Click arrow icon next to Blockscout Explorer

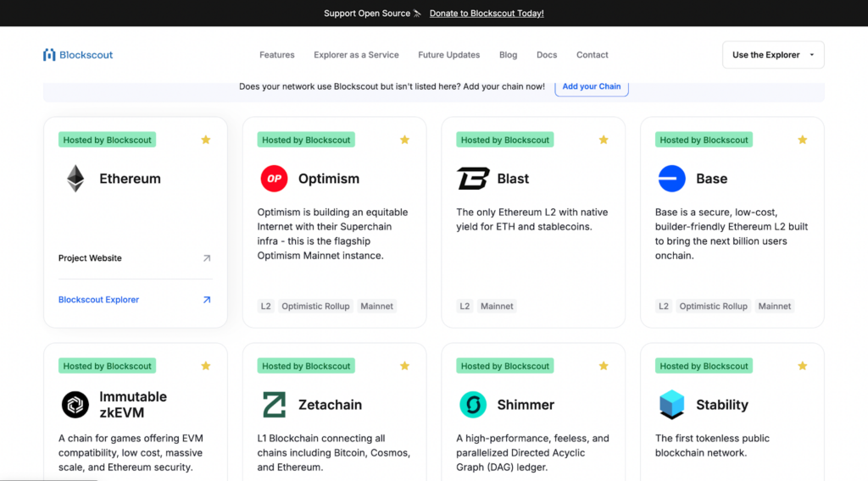click(207, 300)
